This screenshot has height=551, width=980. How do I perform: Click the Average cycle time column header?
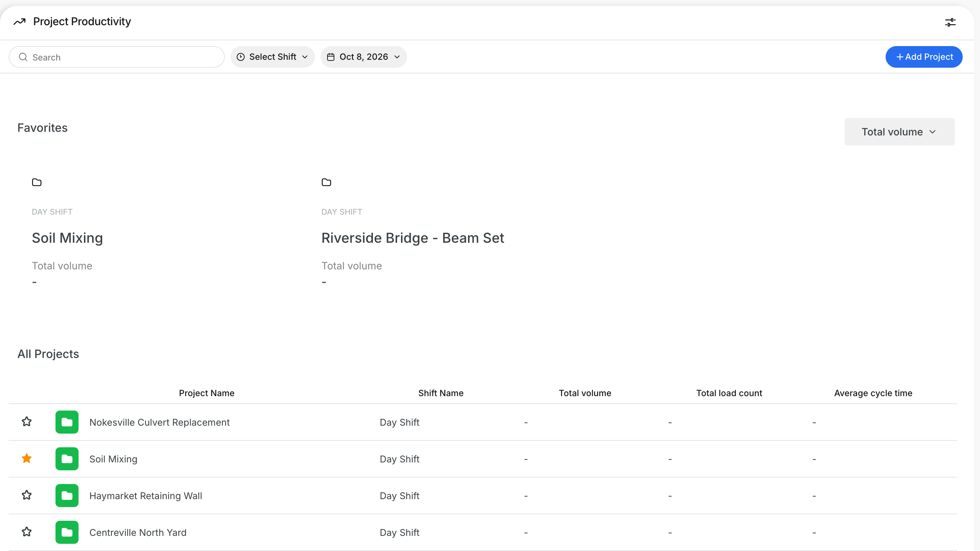873,393
